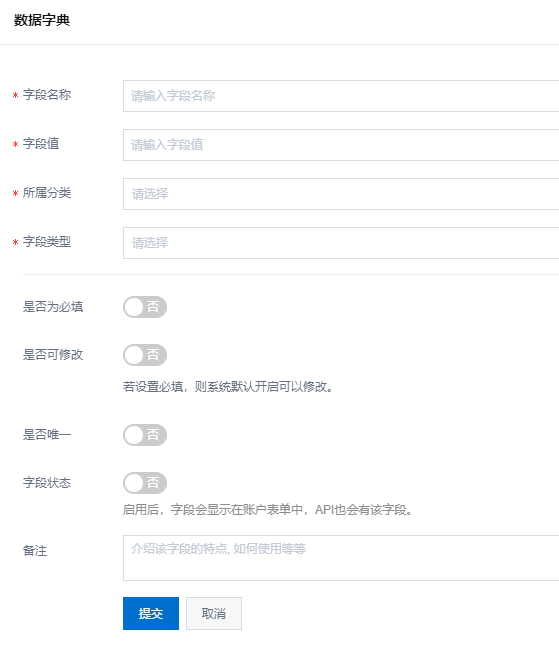Click the 备注 label text

[35, 551]
